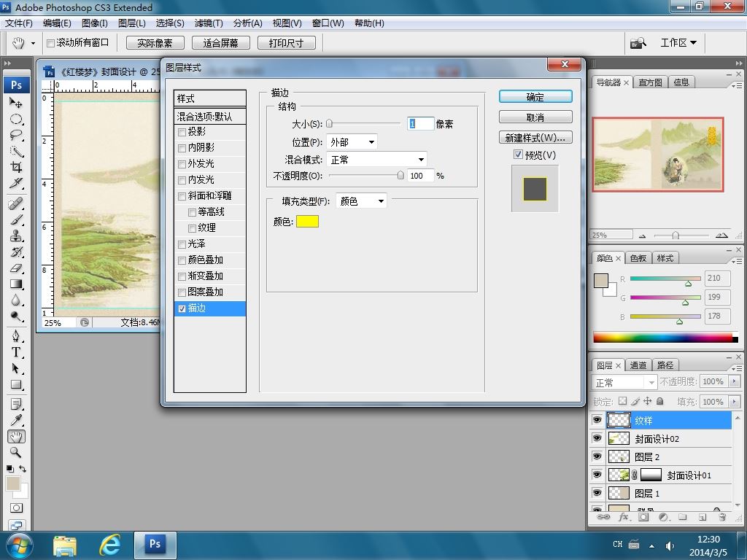Select the History Brush tool
Screen dimensions: 747x560
[16, 252]
